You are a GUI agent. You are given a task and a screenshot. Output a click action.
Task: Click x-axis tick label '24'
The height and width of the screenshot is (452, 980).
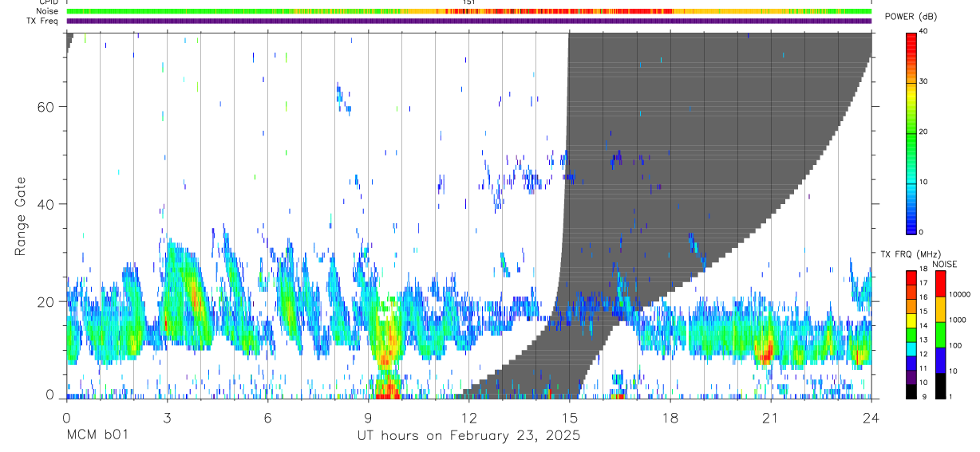pyautogui.click(x=871, y=417)
